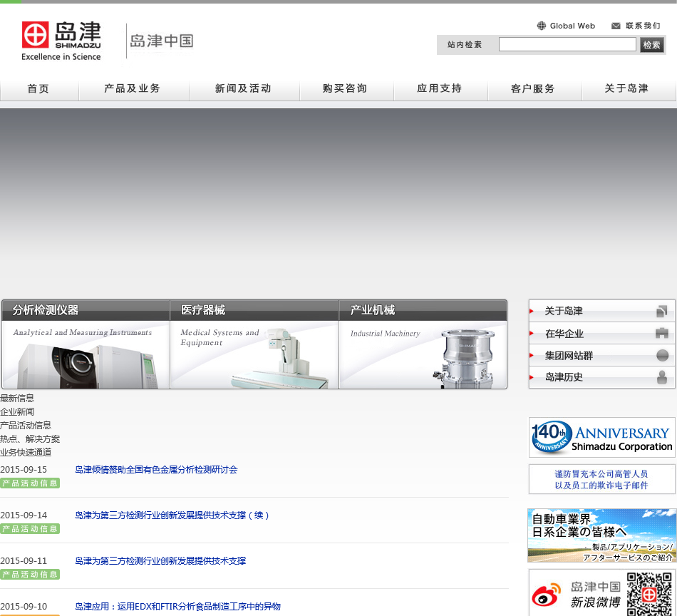This screenshot has height=616, width=677.
Task: Click the Sina Weibo logo icon
Action: pyautogui.click(x=546, y=595)
